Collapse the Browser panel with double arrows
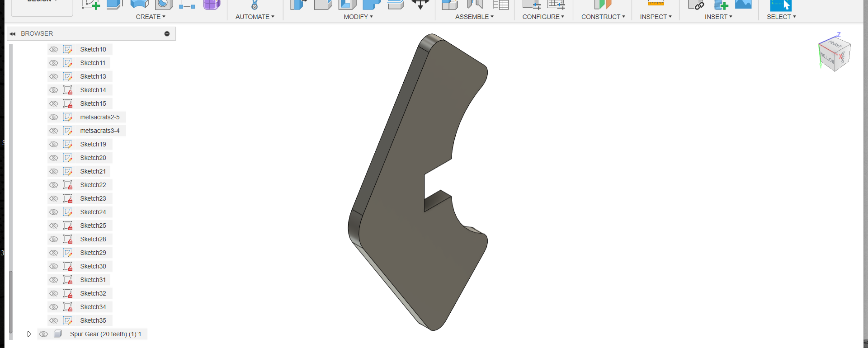The height and width of the screenshot is (348, 868). (x=13, y=34)
